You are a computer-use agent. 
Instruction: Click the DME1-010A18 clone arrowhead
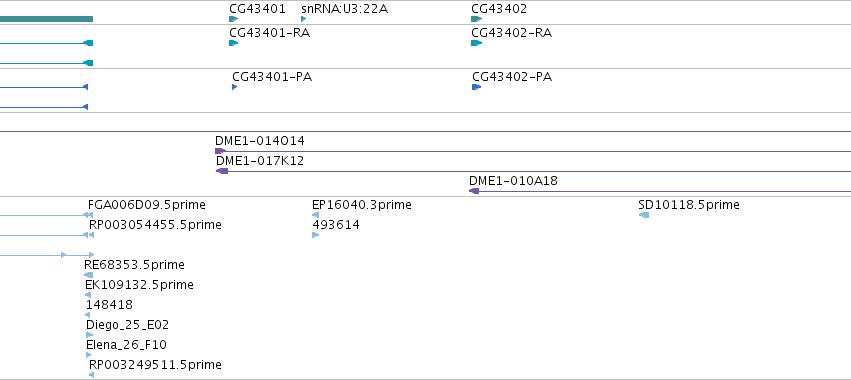coord(474,191)
